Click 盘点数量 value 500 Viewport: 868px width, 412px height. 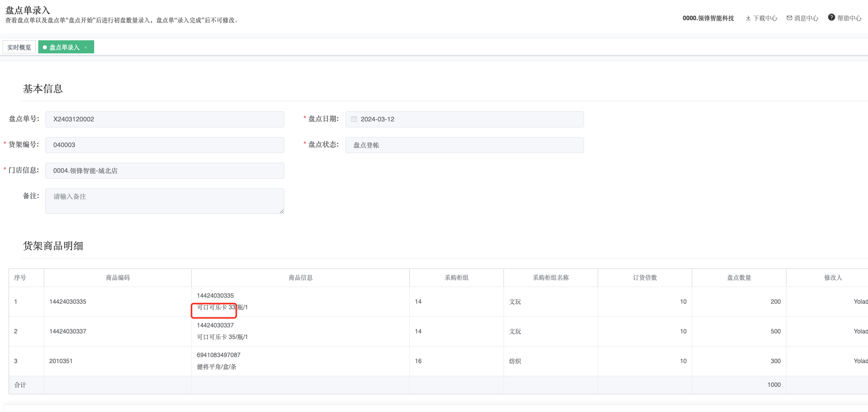pos(775,331)
